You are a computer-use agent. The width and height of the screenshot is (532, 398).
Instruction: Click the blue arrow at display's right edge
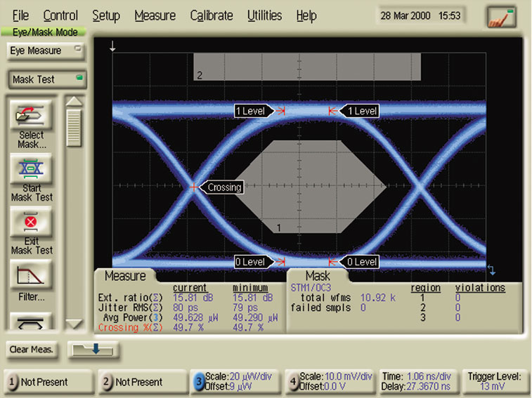click(x=491, y=270)
